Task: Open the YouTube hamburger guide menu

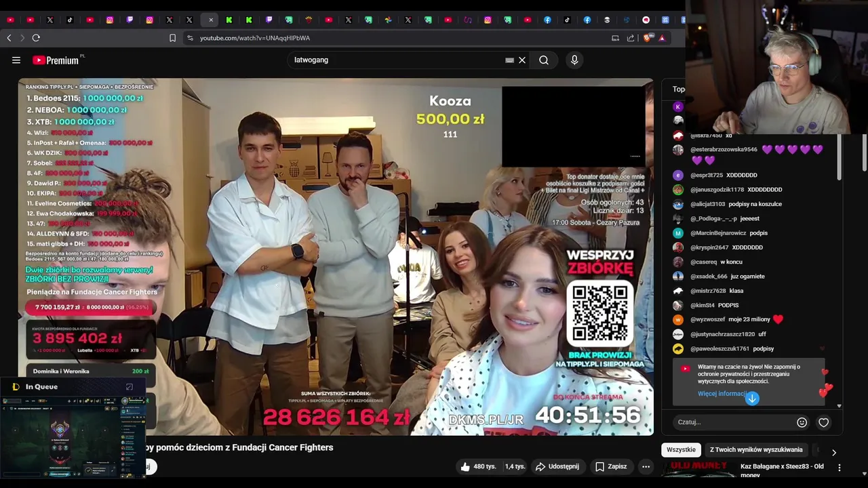Action: click(16, 60)
